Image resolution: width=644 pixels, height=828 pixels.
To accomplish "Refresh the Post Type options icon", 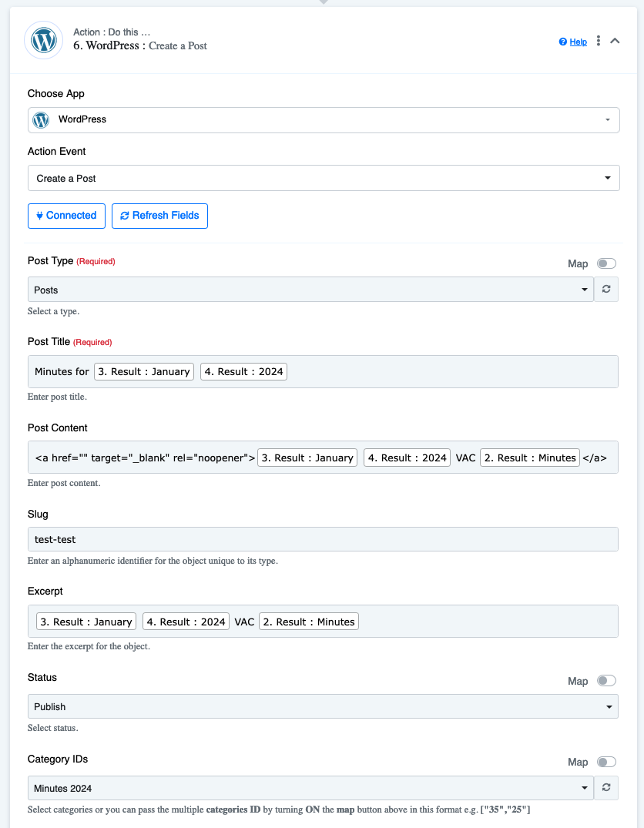I will click(x=606, y=289).
